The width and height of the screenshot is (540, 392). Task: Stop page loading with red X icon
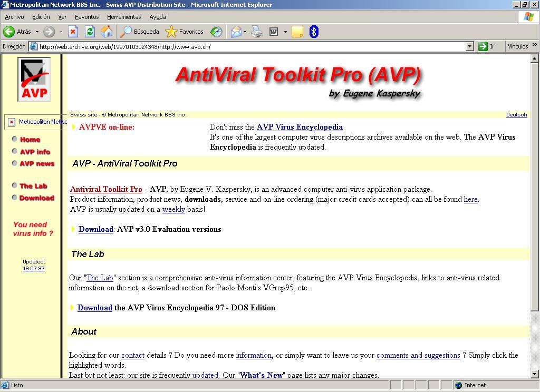tap(73, 32)
